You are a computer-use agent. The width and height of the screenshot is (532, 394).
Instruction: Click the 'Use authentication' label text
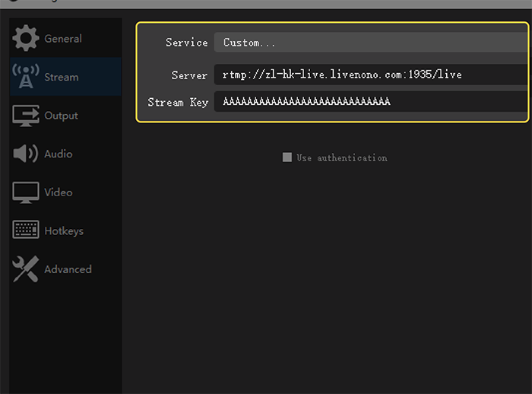point(341,158)
